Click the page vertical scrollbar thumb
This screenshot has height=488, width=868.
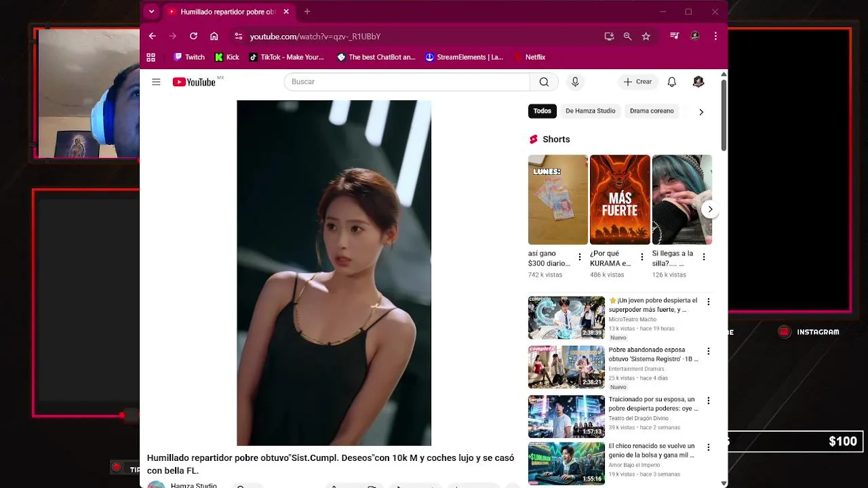click(x=724, y=115)
